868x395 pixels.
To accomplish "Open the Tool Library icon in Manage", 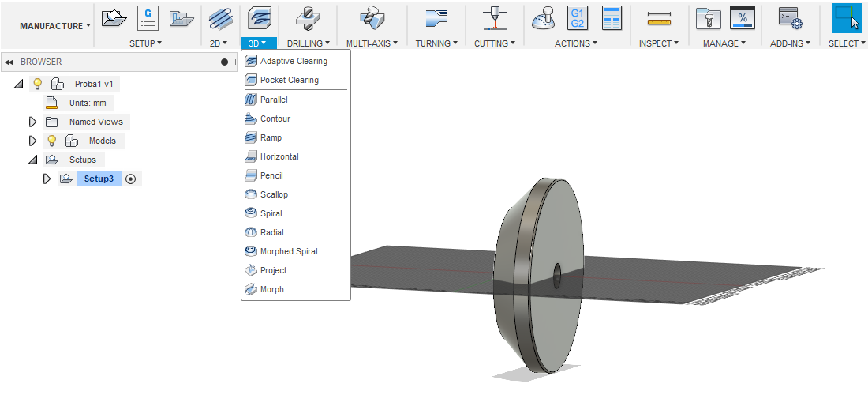I will [708, 17].
